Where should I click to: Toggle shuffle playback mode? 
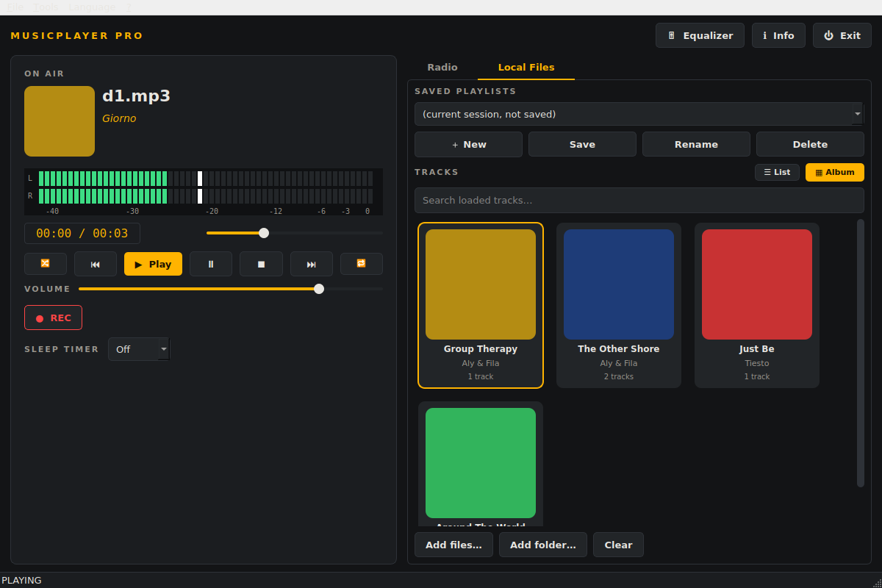coord(46,264)
